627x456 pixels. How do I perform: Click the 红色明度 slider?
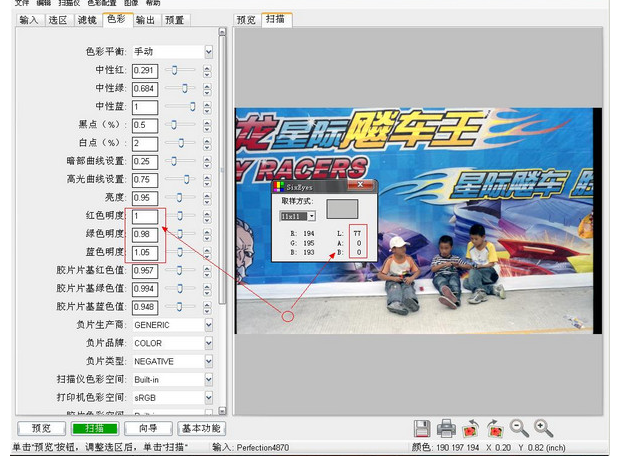coord(180,216)
